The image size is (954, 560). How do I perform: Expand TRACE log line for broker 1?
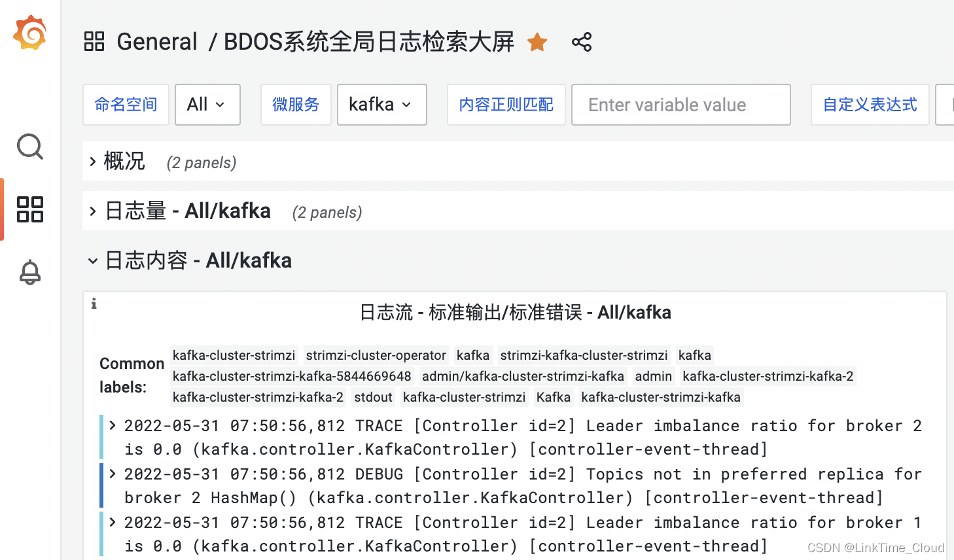(x=113, y=523)
